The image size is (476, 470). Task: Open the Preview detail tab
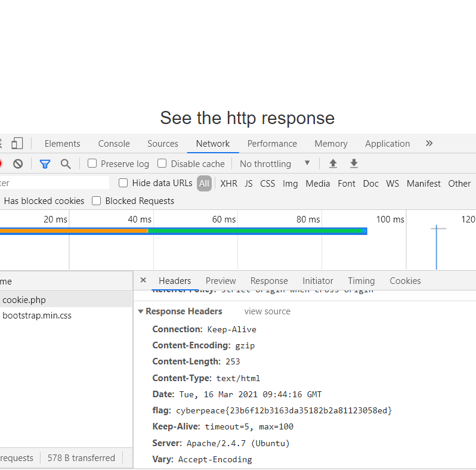coord(221,281)
